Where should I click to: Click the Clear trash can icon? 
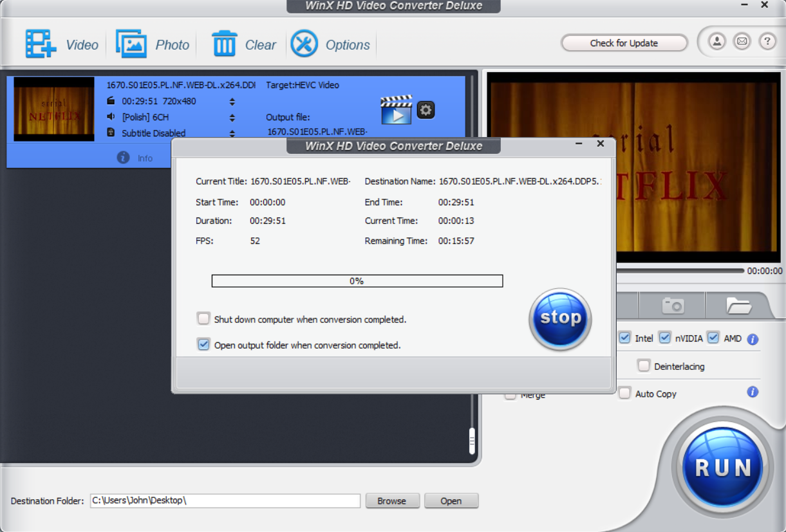[x=225, y=44]
